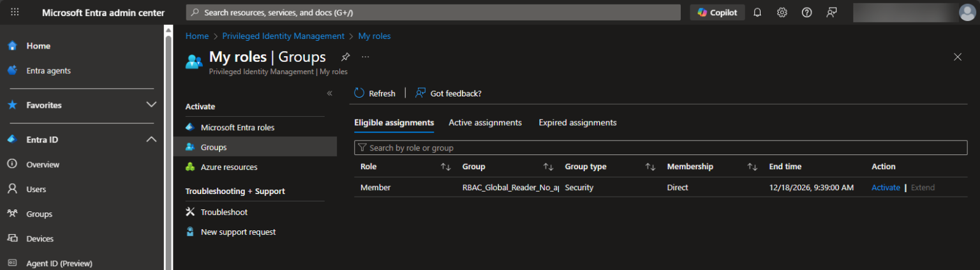Open the more options ellipsis menu
Screen dimensions: 980x270
366,57
